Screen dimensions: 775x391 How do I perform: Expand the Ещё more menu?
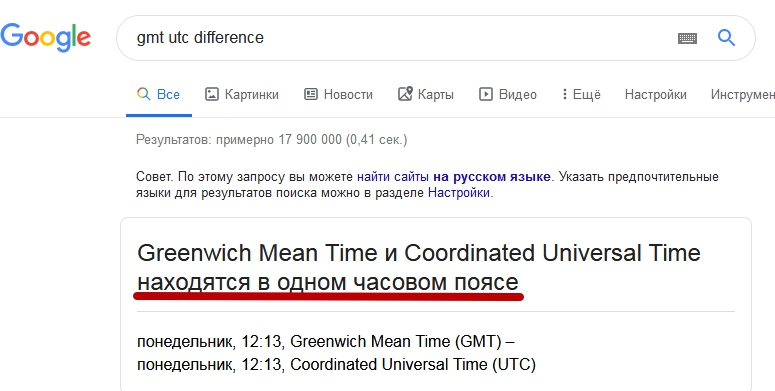coord(581,94)
